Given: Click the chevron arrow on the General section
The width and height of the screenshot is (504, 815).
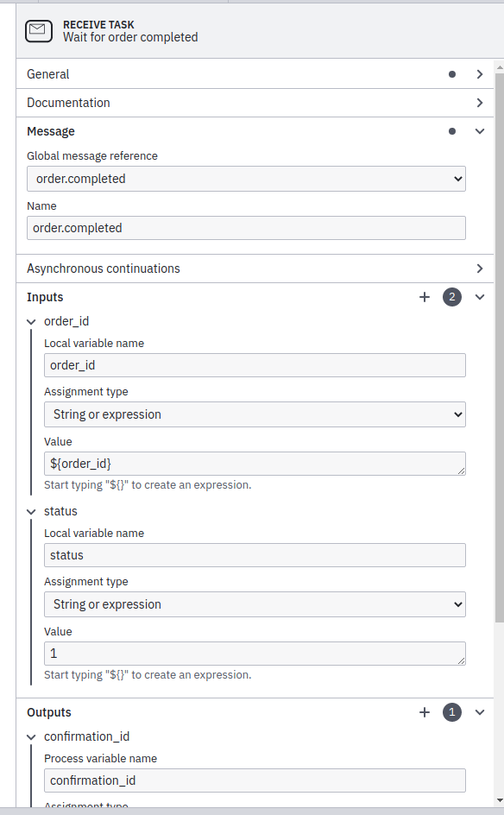Looking at the screenshot, I should pyautogui.click(x=480, y=74).
